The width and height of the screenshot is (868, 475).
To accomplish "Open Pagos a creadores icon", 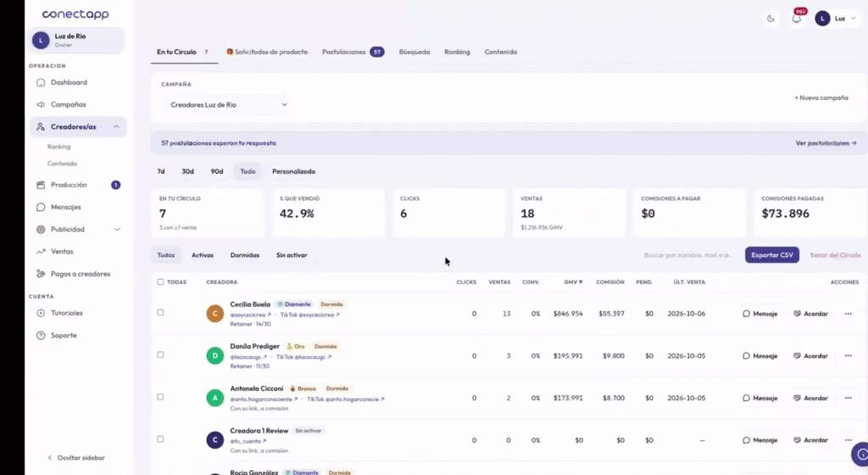I will coord(41,274).
